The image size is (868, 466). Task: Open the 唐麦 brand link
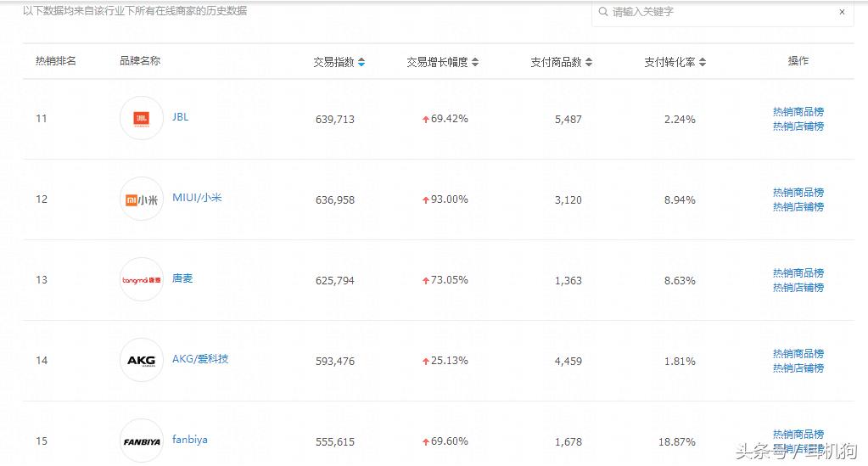182,278
